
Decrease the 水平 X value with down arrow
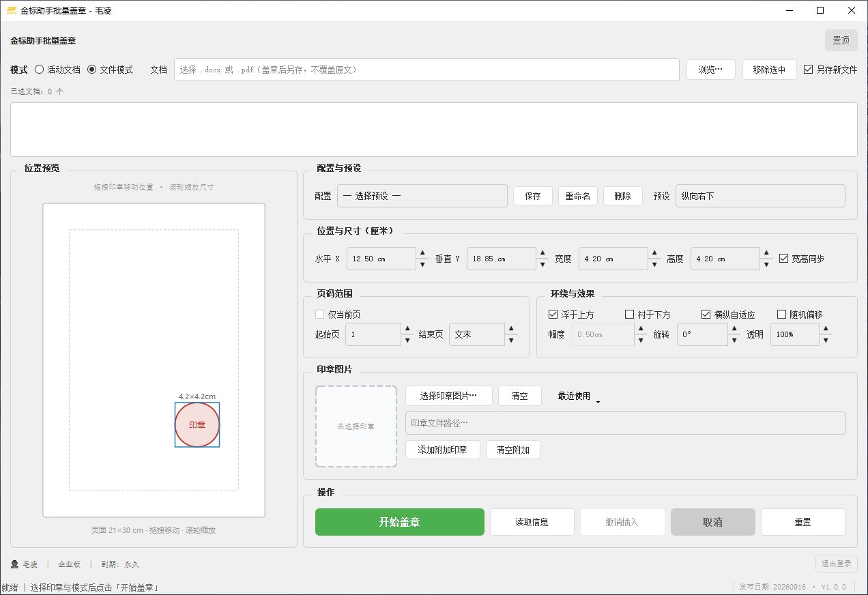pyautogui.click(x=422, y=264)
